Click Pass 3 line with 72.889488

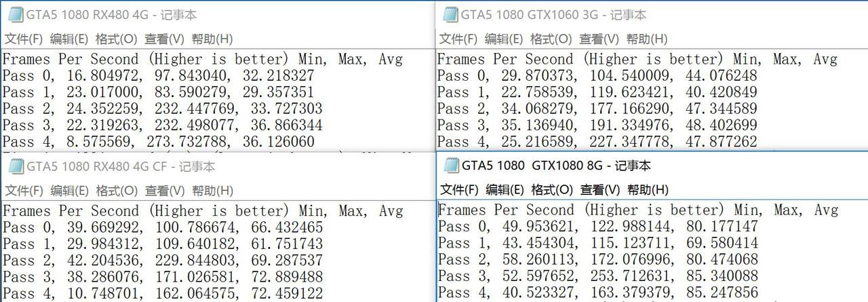163,277
